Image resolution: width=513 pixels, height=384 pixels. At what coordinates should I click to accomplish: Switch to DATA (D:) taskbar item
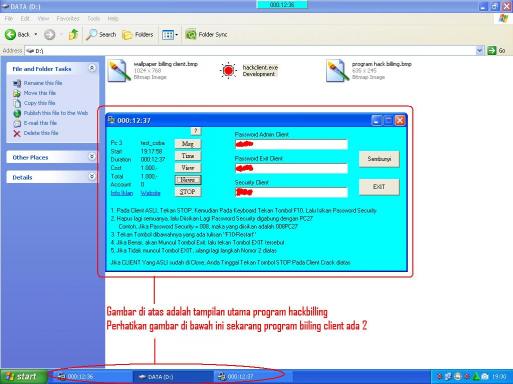point(173,377)
